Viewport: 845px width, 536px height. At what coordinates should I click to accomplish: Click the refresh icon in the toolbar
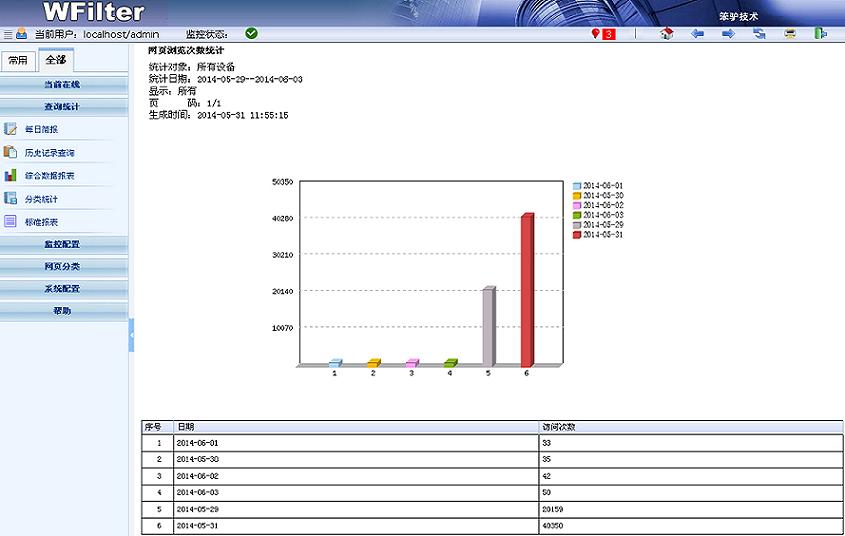pos(759,34)
